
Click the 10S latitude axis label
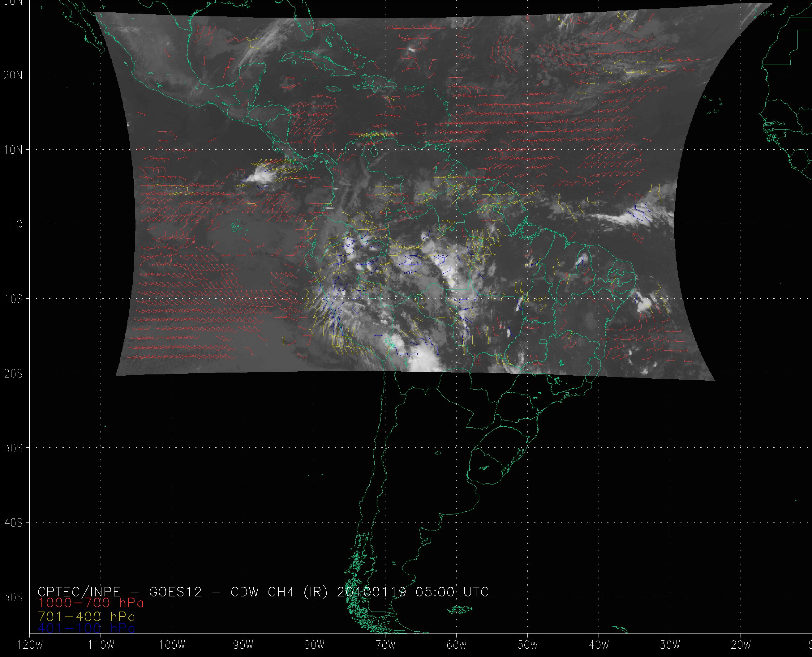coord(13,299)
